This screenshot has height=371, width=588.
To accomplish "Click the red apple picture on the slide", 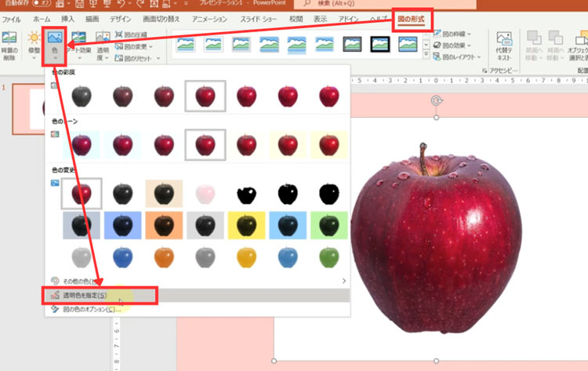I will pos(436,238).
